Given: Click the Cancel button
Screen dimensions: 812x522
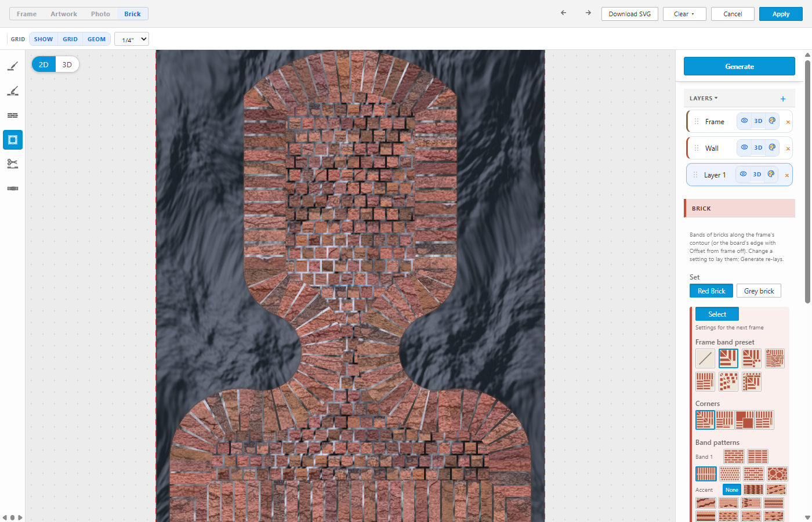Looking at the screenshot, I should pyautogui.click(x=733, y=14).
